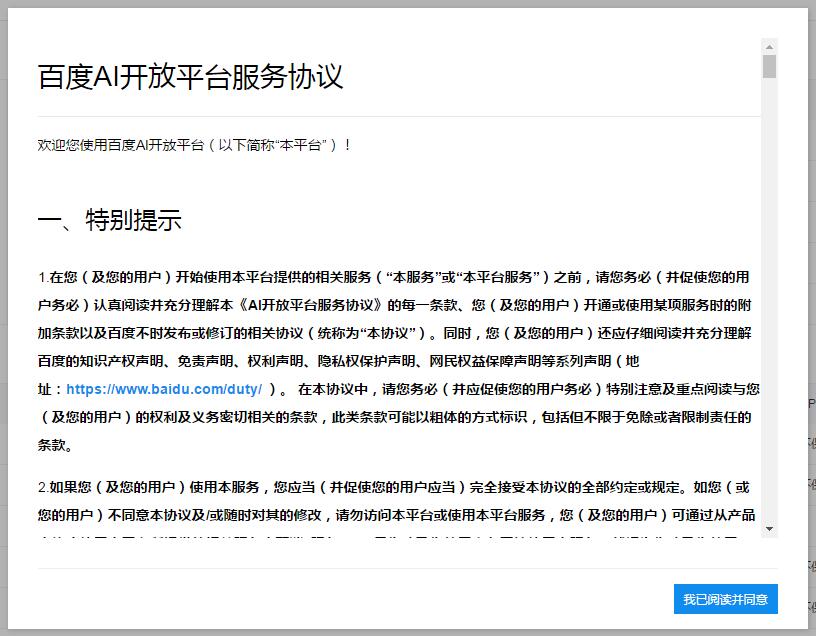Click the scrollbar down arrow
The width and height of the screenshot is (816, 636).
click(x=769, y=529)
